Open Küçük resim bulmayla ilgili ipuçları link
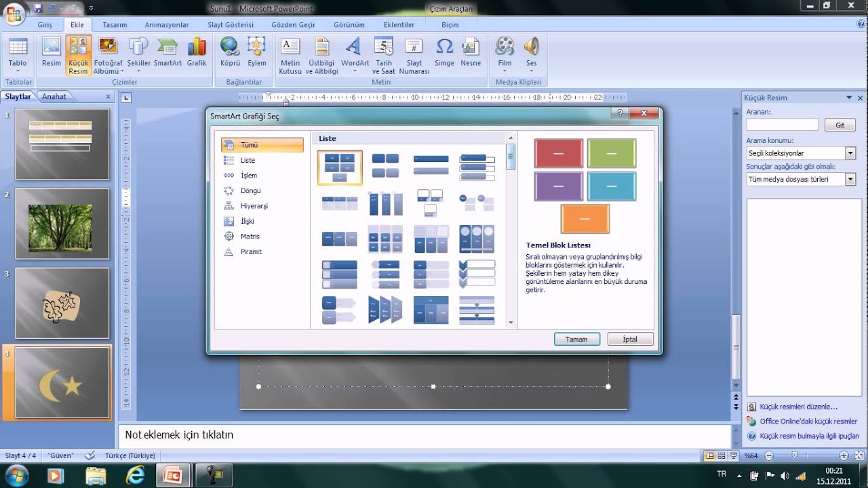 click(810, 436)
